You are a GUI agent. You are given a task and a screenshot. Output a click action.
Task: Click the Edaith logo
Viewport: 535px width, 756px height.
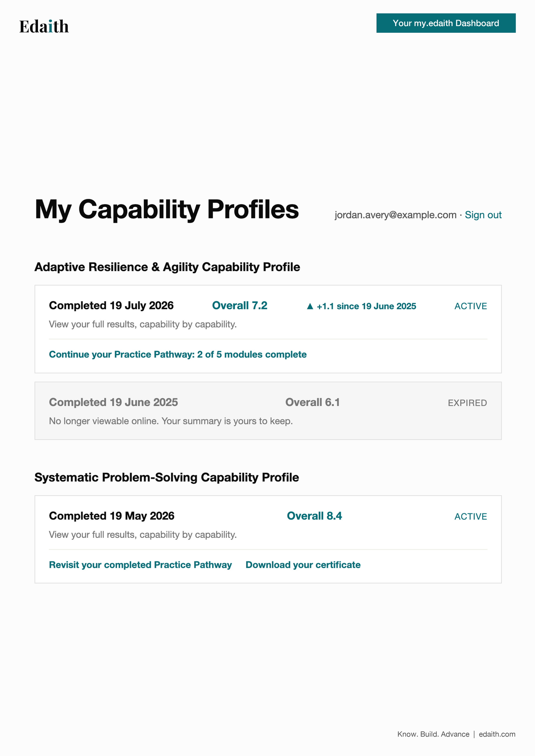pos(44,26)
